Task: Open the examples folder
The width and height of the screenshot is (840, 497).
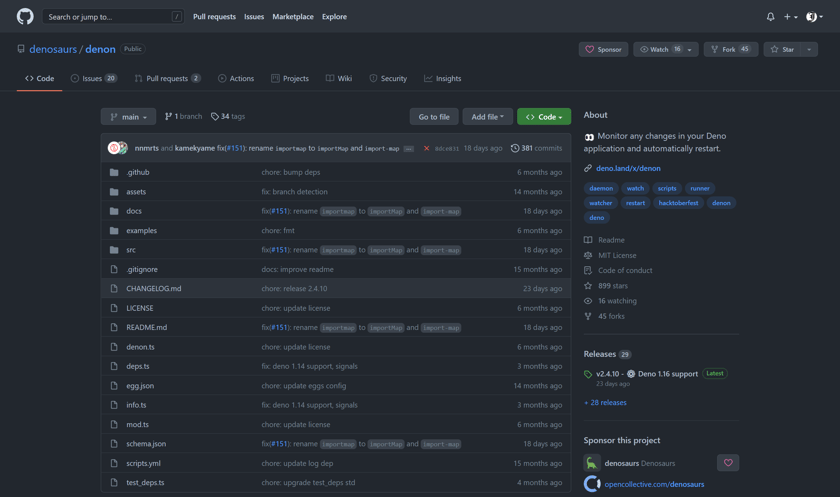Action: 141,231
